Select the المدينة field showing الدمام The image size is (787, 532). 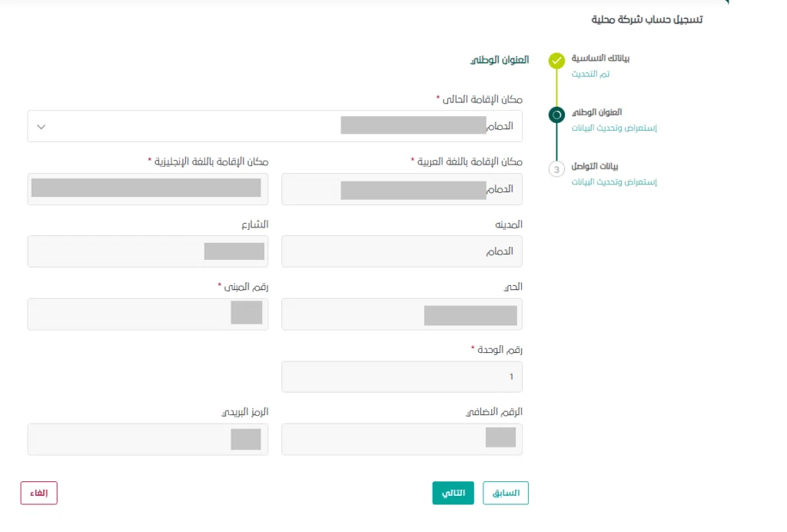(x=401, y=251)
